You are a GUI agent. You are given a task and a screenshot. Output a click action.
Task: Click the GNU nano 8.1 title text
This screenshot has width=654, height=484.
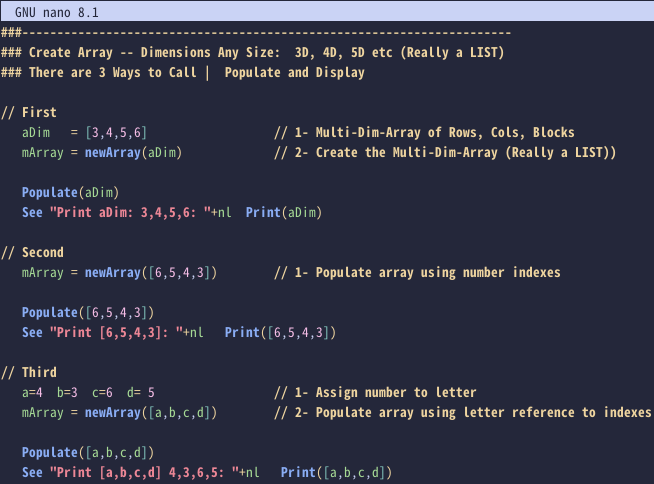click(56, 9)
